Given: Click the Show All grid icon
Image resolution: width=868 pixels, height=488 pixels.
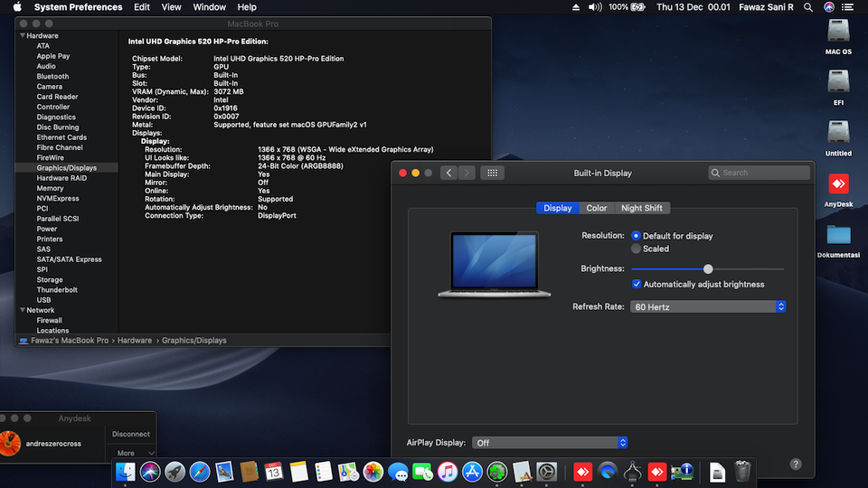Looking at the screenshot, I should click(493, 173).
